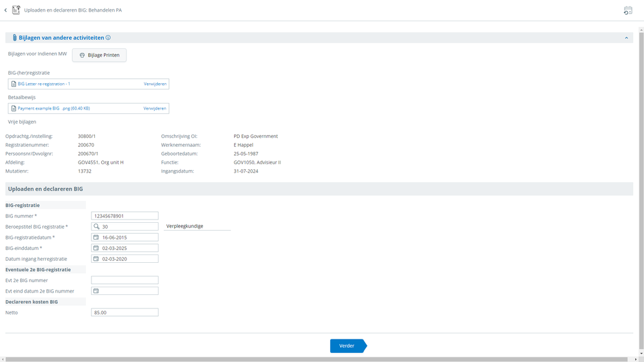Viewport: 644px width, 362px height.
Task: Click the workflow document icon in header
Action: 16,10
